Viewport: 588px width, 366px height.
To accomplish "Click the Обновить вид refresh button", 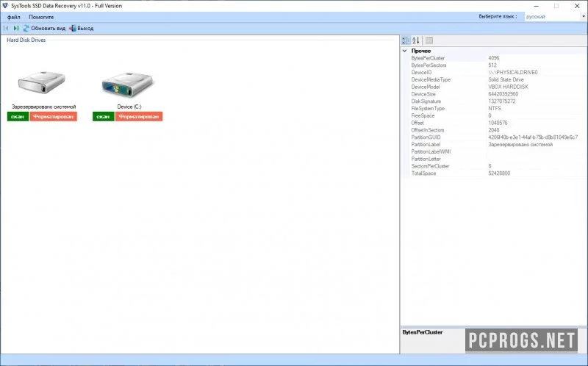I will click(x=44, y=28).
